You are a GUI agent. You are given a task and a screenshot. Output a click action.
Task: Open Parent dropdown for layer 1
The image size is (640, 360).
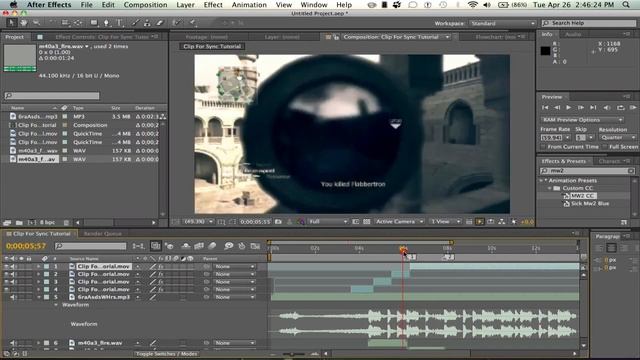(234, 266)
